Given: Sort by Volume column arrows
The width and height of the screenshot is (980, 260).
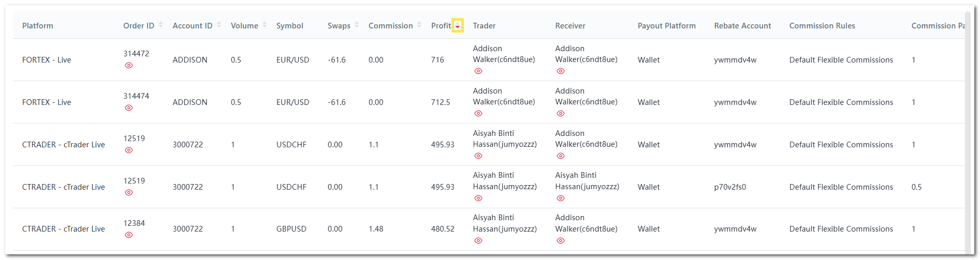Looking at the screenshot, I should [x=265, y=25].
